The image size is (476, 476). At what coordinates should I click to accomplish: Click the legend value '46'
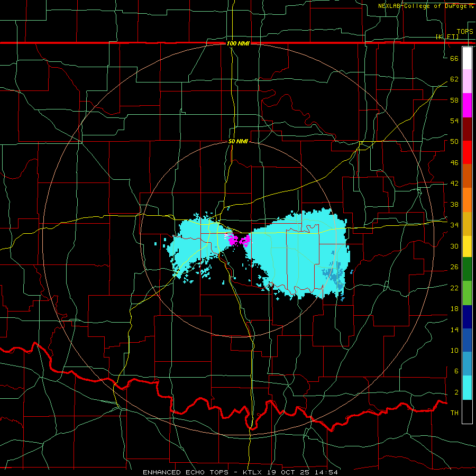(x=454, y=163)
